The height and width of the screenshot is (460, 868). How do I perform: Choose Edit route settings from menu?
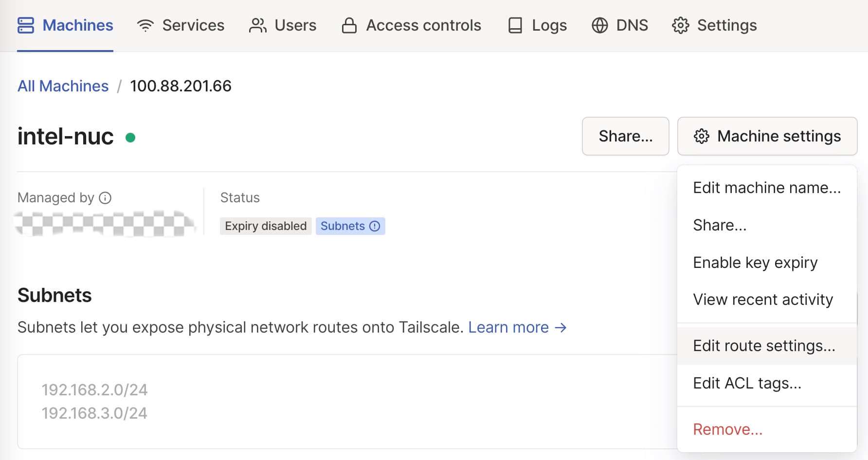(x=766, y=346)
